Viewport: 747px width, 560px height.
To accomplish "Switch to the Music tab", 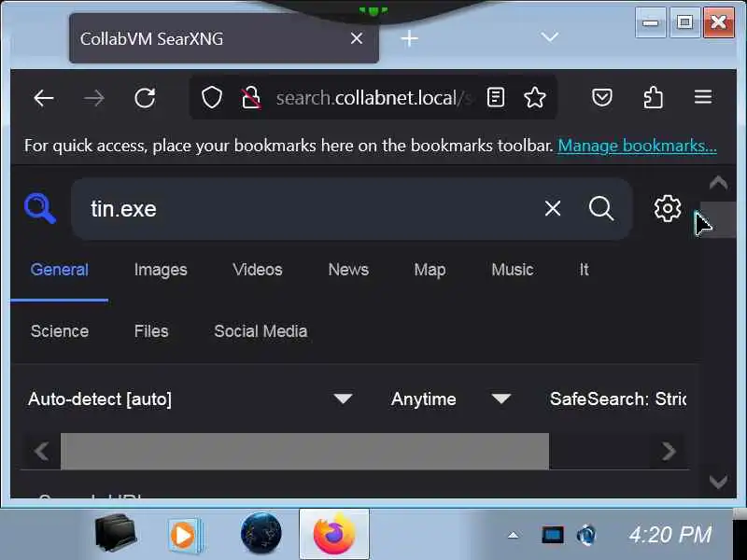I will [x=512, y=270].
